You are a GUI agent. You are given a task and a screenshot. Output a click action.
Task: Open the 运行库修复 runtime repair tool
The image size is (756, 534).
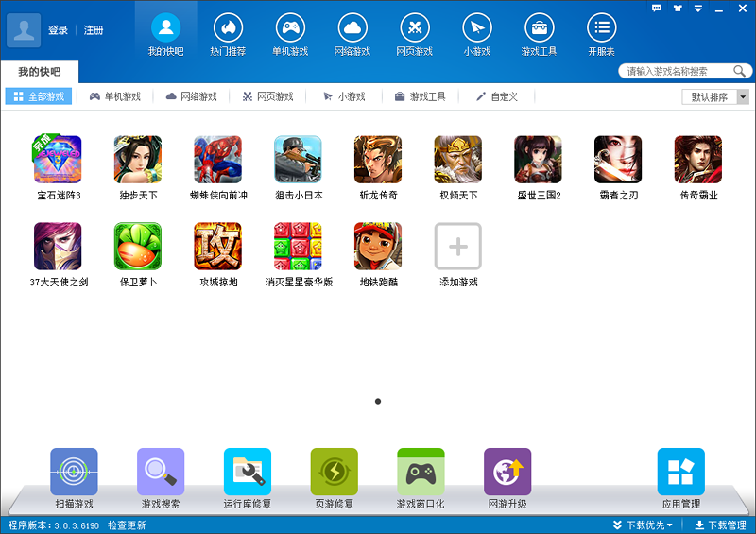(248, 473)
